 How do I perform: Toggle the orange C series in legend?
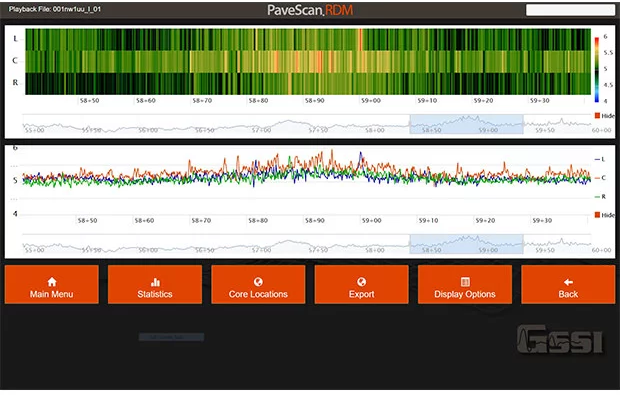600,178
